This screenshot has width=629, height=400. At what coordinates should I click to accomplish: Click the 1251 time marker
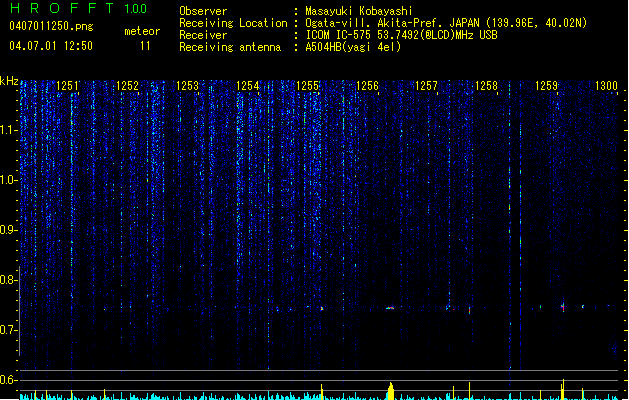coord(67,86)
